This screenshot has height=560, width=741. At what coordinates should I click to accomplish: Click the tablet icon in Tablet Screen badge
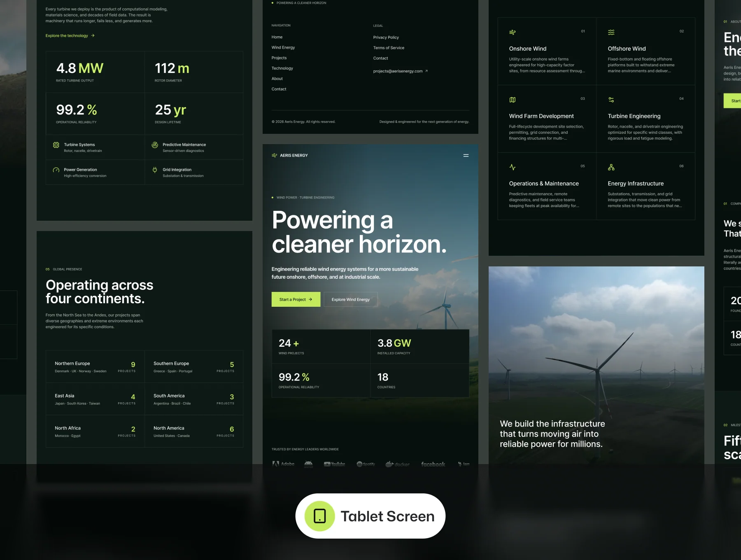[x=319, y=516]
